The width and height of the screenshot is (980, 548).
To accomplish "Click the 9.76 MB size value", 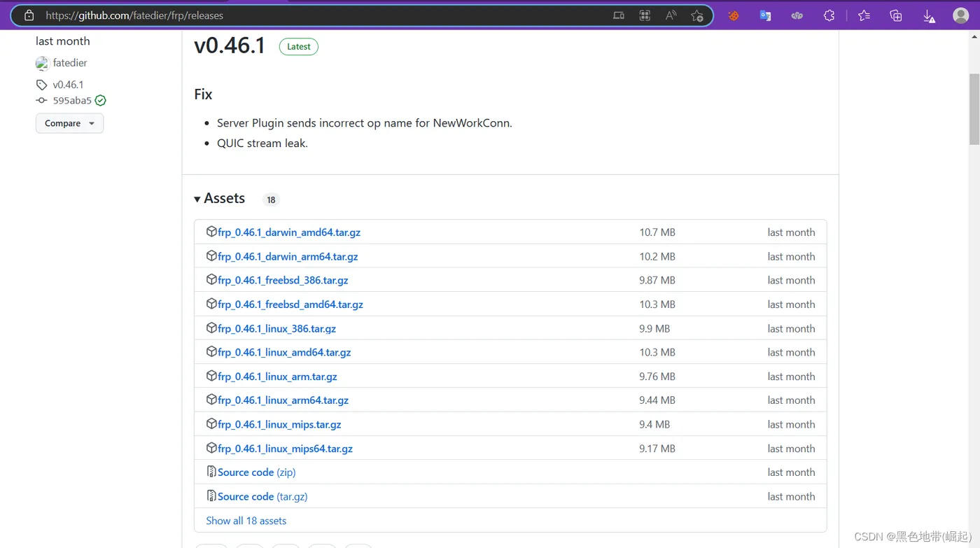I will (657, 377).
